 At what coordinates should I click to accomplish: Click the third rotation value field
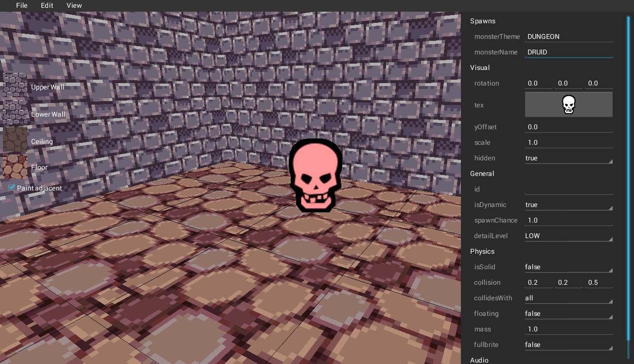599,83
